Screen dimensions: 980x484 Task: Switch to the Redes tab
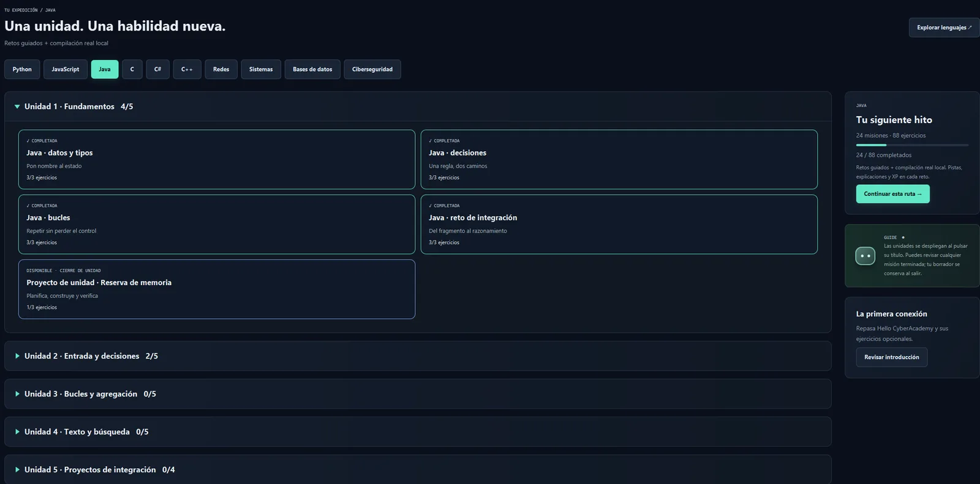pyautogui.click(x=221, y=69)
